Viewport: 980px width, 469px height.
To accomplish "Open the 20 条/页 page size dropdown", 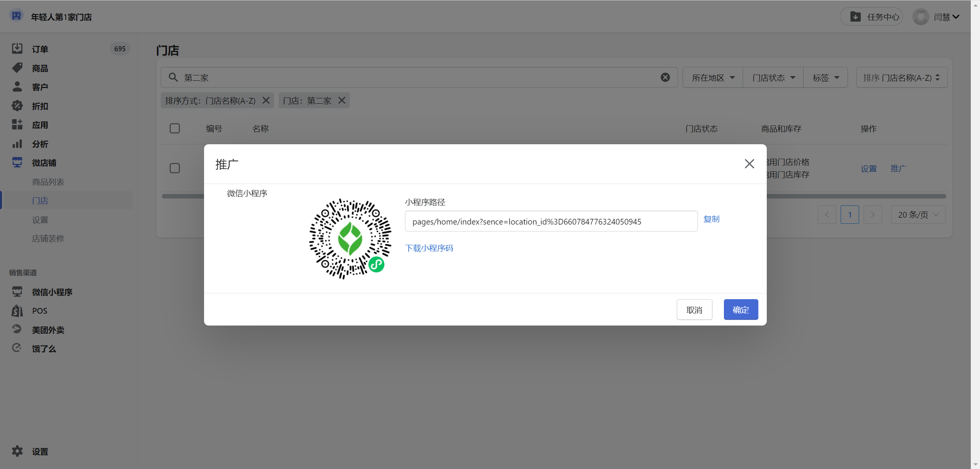I will tap(918, 215).
